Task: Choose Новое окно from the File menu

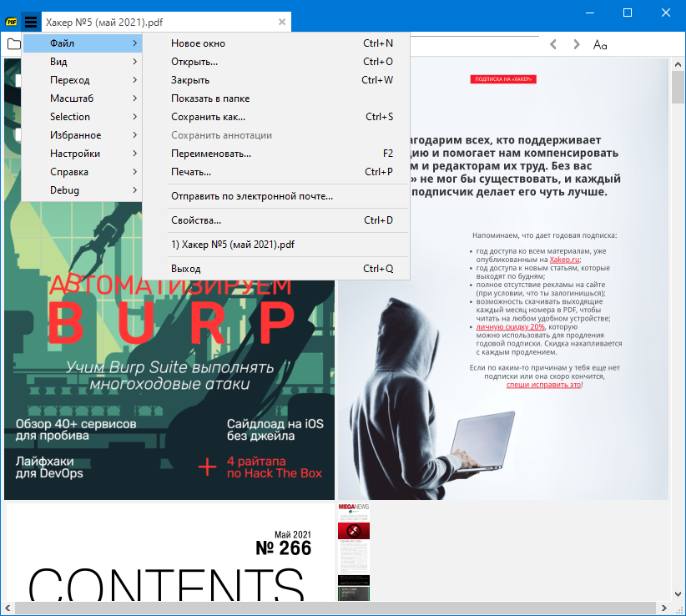Action: point(198,43)
